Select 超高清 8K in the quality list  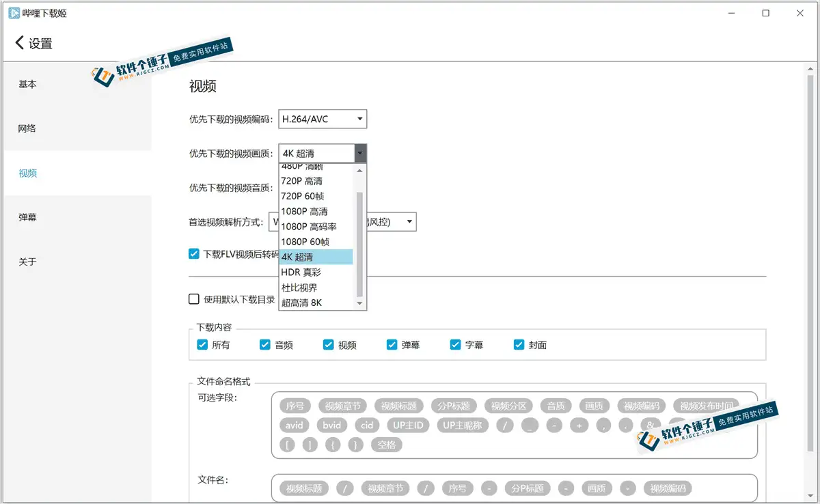click(x=316, y=303)
